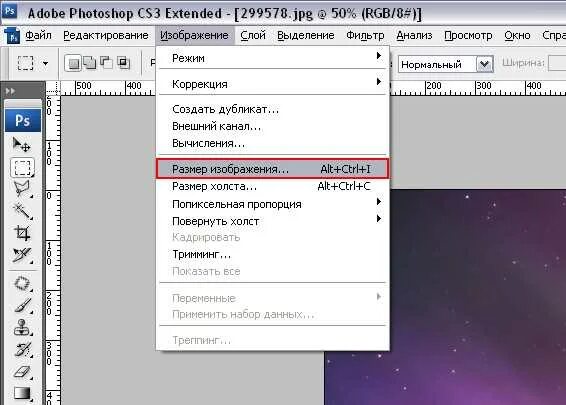
Task: Select the Crop tool
Action: (x=22, y=233)
